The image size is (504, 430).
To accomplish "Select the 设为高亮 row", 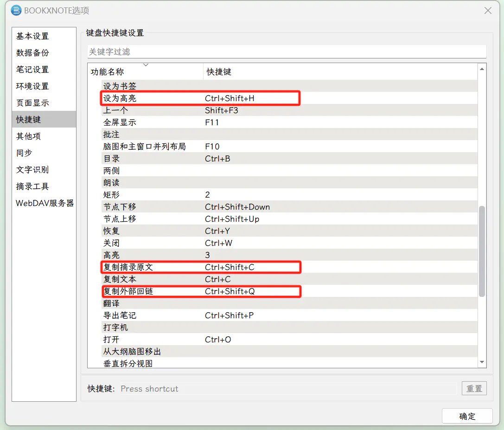I will 289,98.
